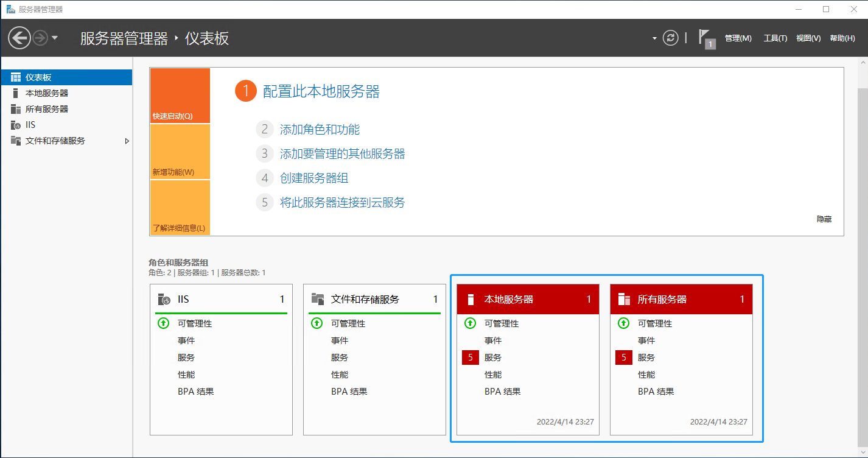This screenshot has width=868, height=458.
Task: Open the navigation history dropdown arrow
Action: tap(55, 38)
